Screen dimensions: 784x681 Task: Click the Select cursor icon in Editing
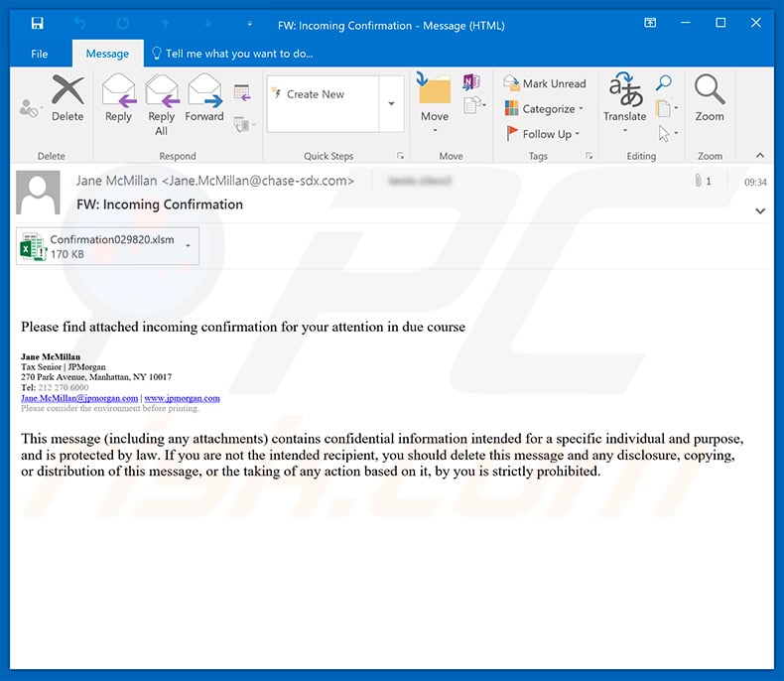668,133
